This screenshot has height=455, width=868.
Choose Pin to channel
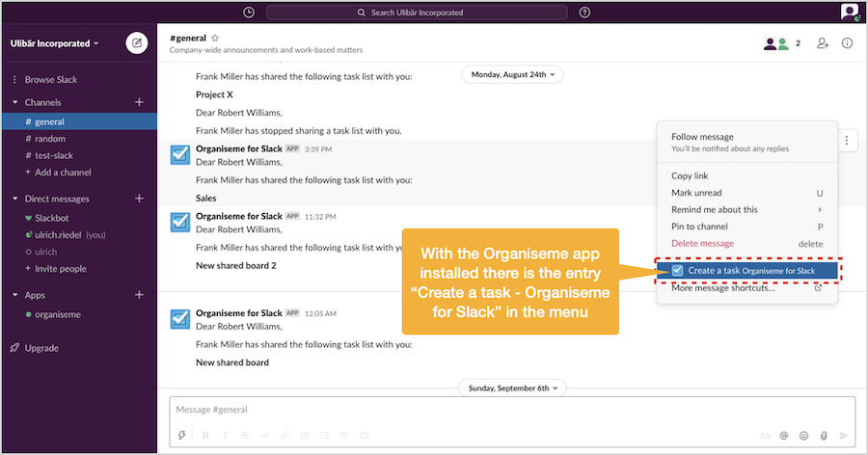(x=746, y=227)
